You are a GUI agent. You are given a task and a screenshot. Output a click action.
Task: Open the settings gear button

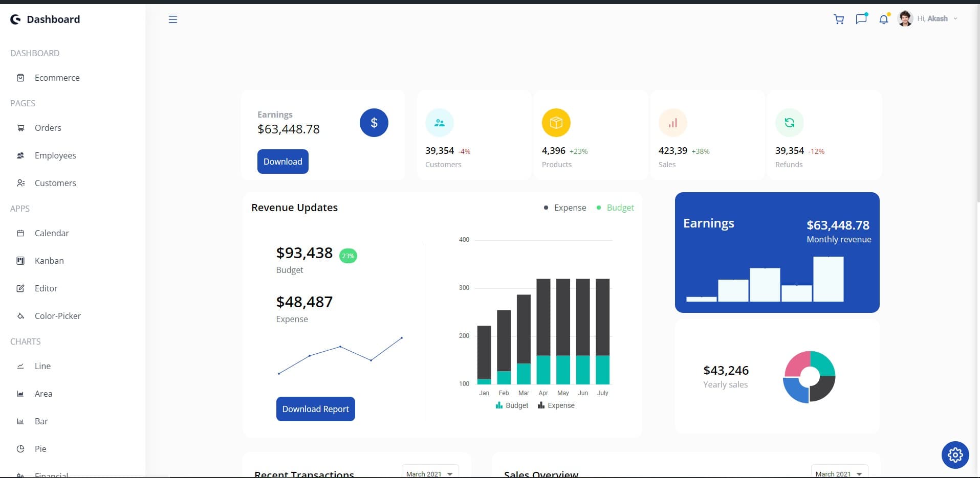coord(955,454)
